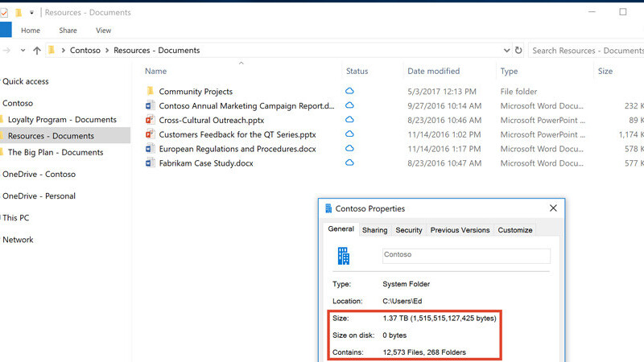Viewport: 644px width, 362px height.
Task: Toggle the checkbox in the title bar toolbar
Action: (x=4, y=13)
